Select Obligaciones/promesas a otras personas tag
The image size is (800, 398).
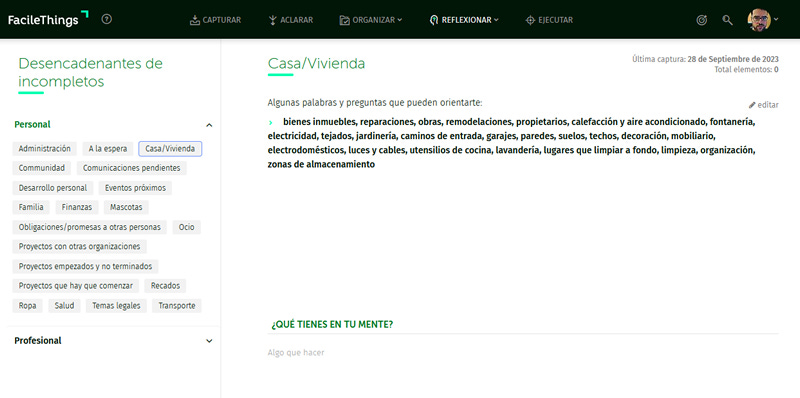point(90,227)
